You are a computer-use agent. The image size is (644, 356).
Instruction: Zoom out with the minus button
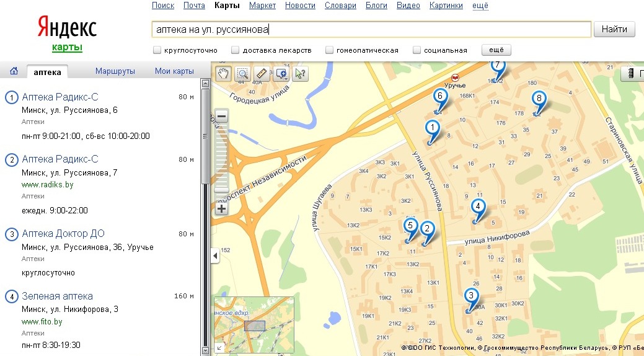[221, 117]
